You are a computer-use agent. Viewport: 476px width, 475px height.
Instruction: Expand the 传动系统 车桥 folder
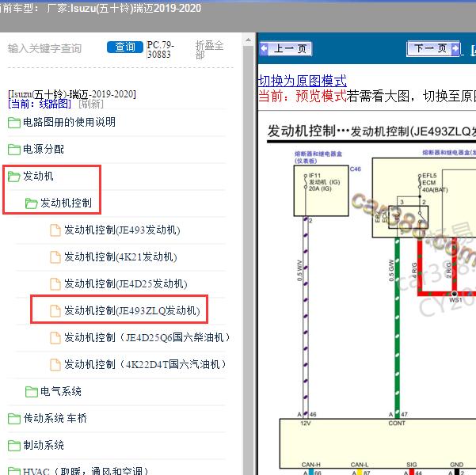55,418
